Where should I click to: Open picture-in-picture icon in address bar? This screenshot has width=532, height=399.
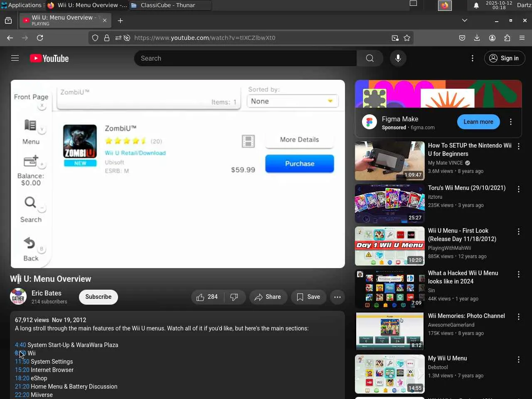395,38
